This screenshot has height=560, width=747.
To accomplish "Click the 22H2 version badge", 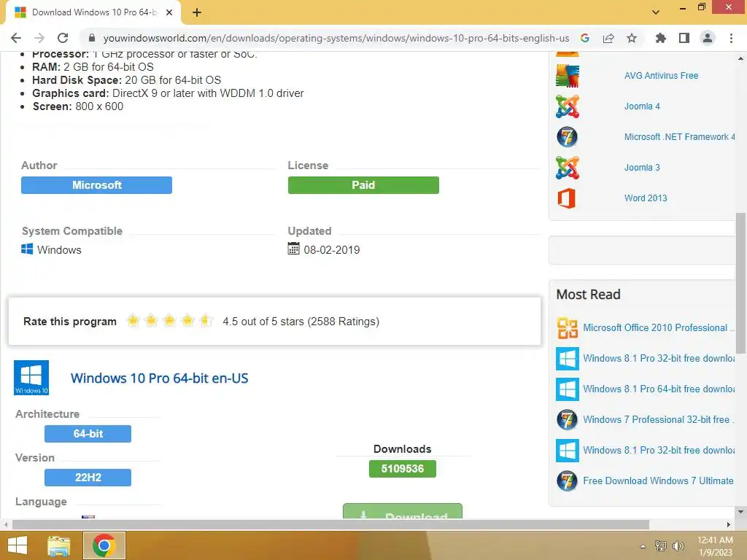I will tap(88, 478).
